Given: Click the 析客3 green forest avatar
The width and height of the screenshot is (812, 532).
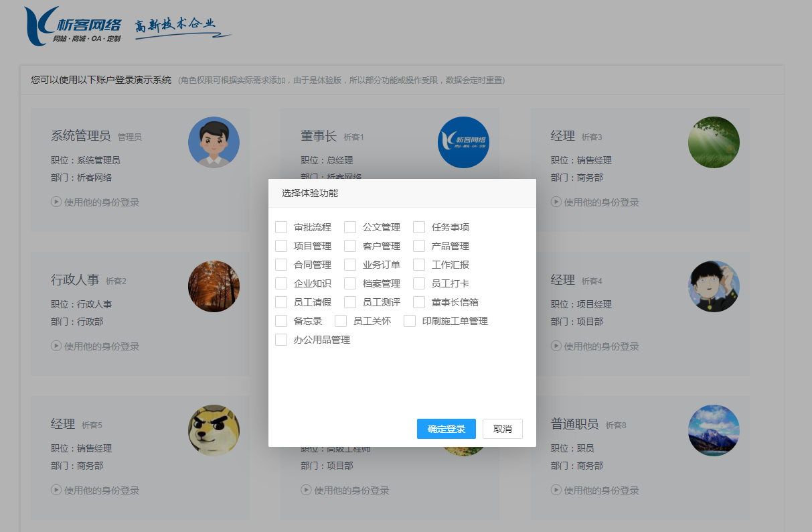Looking at the screenshot, I should pos(714,142).
